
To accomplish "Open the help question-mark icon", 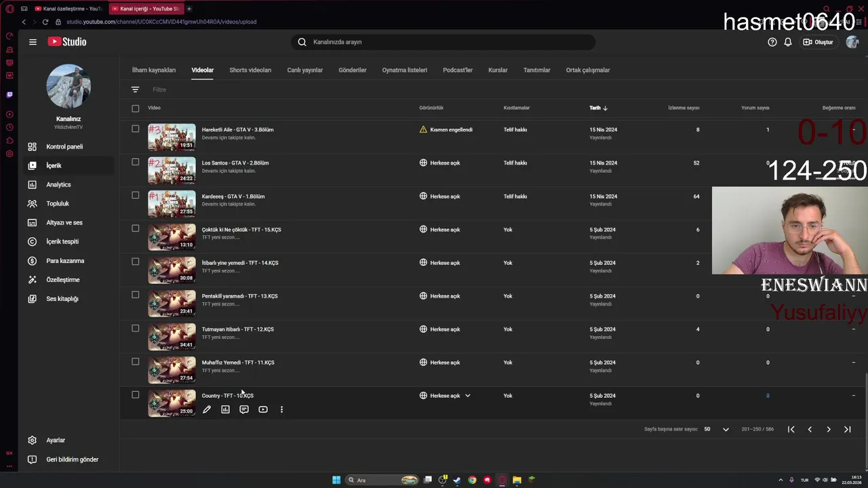I will [772, 42].
